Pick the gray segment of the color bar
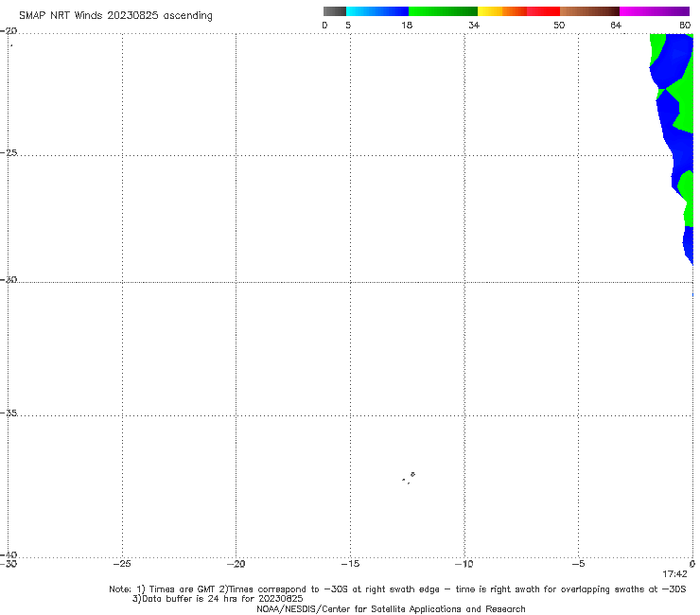 click(335, 11)
